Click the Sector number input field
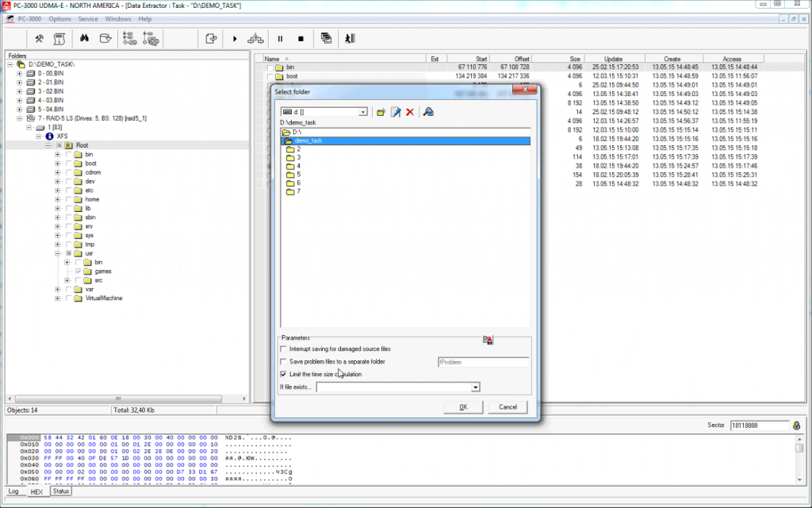 pyautogui.click(x=759, y=426)
